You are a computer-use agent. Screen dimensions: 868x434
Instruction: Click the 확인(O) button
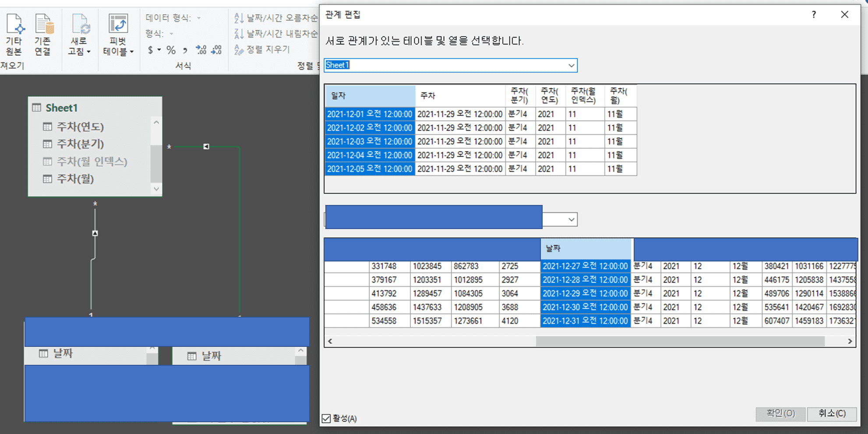pos(780,413)
